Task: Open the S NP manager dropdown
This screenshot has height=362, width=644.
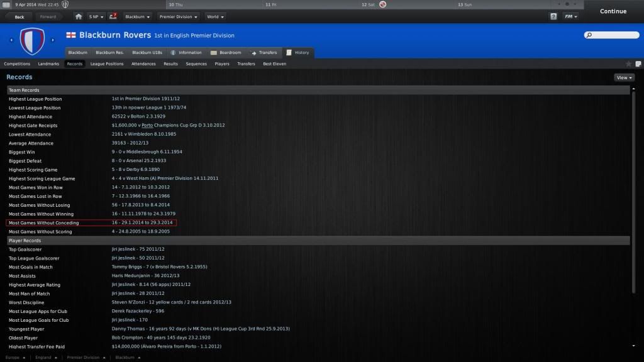Action: 96,17
